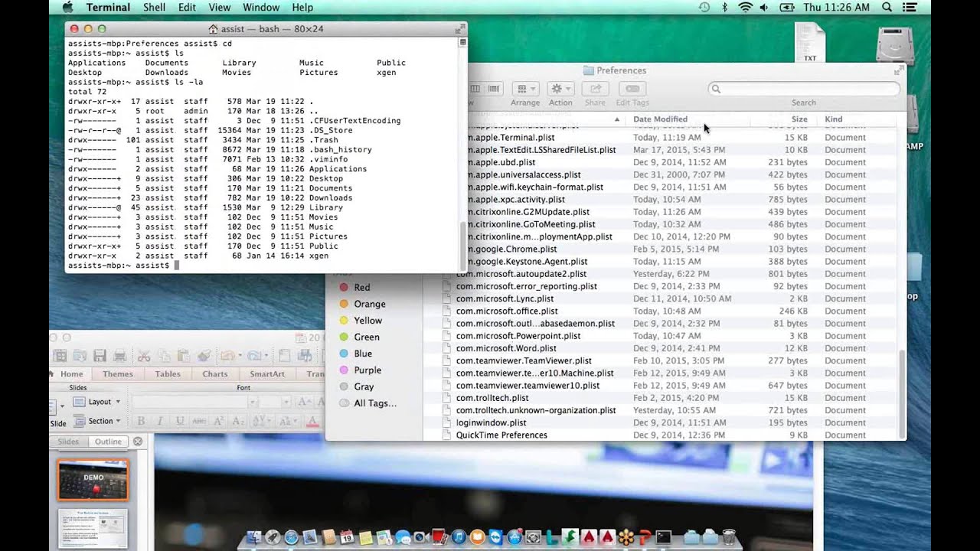The image size is (980, 551).
Task: Click the font color red A icon
Action: click(x=312, y=421)
